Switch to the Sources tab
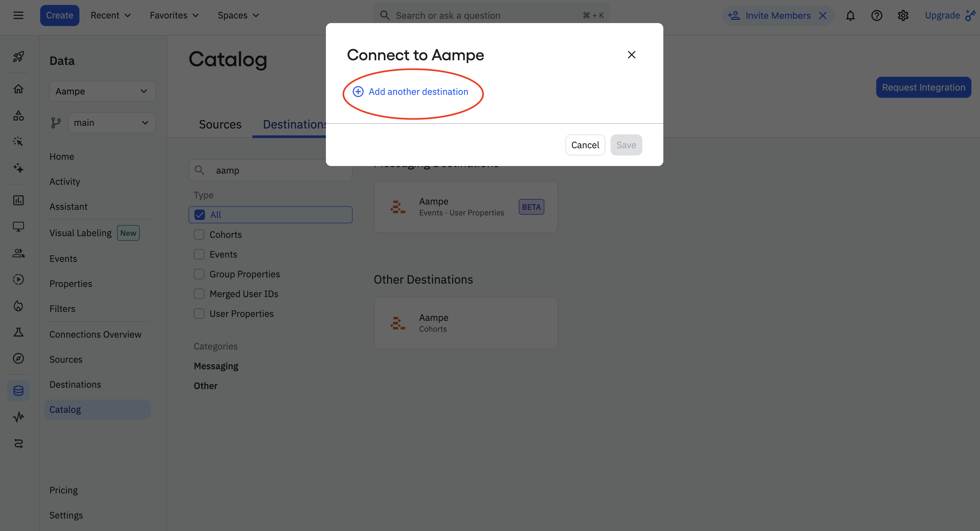Image resolution: width=980 pixels, height=531 pixels. pos(220,125)
